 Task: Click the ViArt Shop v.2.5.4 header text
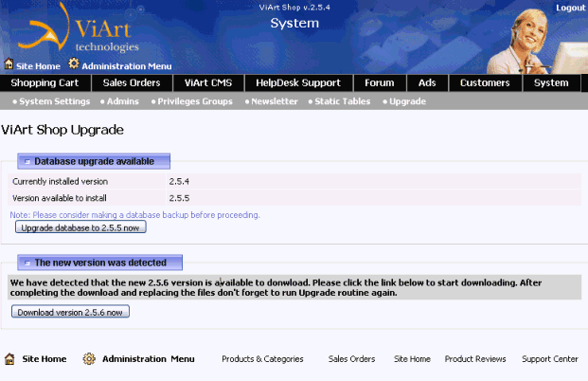point(294,8)
